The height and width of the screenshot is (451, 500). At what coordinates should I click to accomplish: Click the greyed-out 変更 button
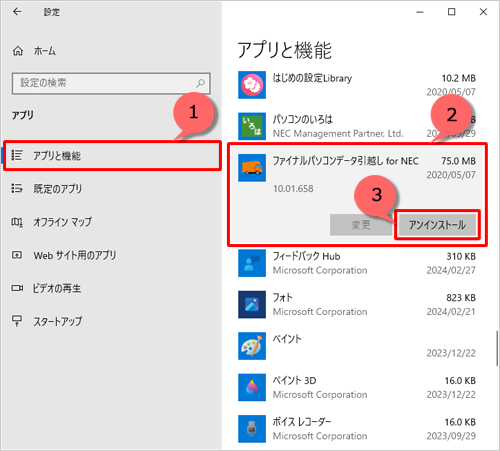tap(361, 225)
